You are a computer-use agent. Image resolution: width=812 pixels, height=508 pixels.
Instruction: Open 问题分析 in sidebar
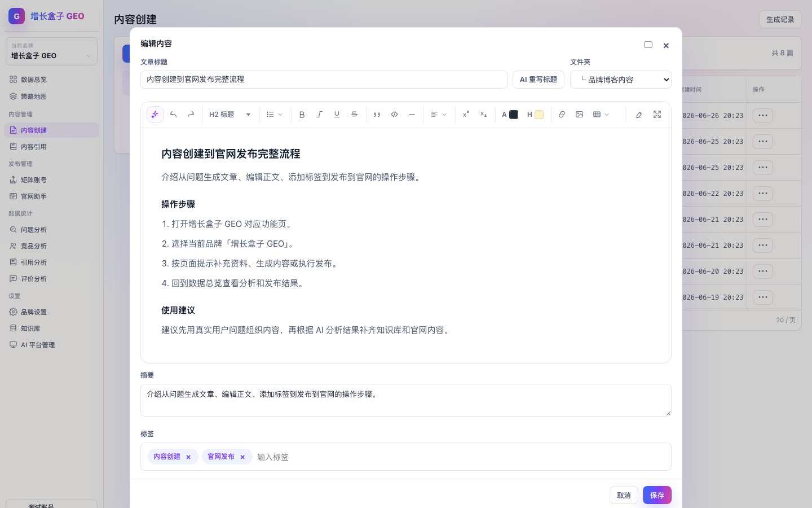51,230
